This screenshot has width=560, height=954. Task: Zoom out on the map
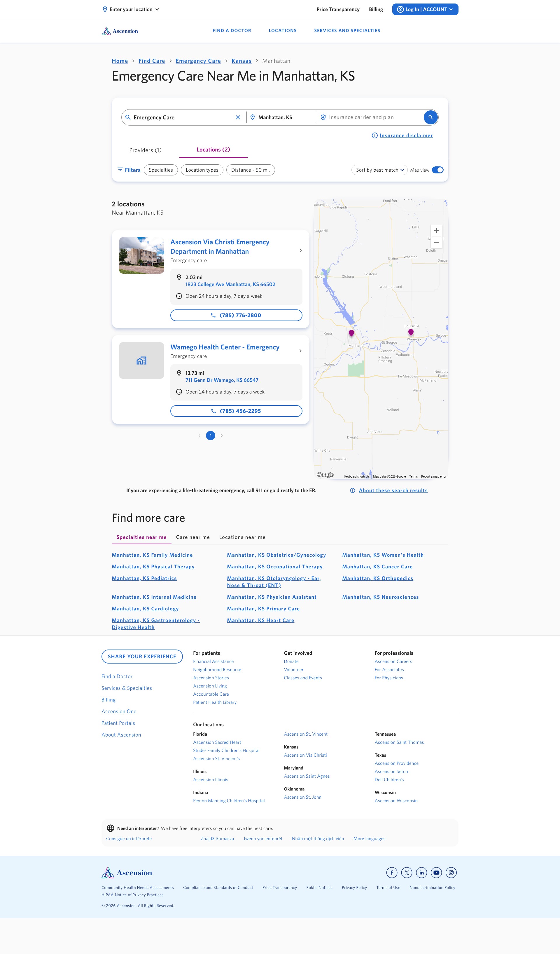click(436, 242)
